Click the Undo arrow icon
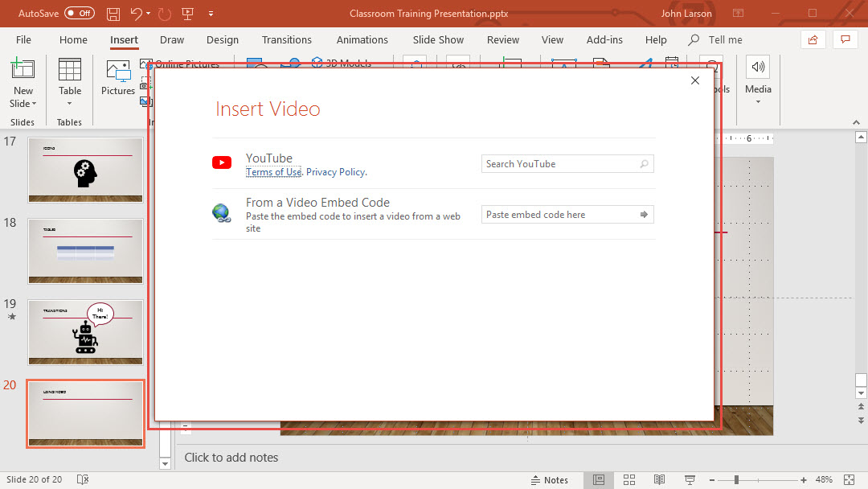 tap(137, 14)
